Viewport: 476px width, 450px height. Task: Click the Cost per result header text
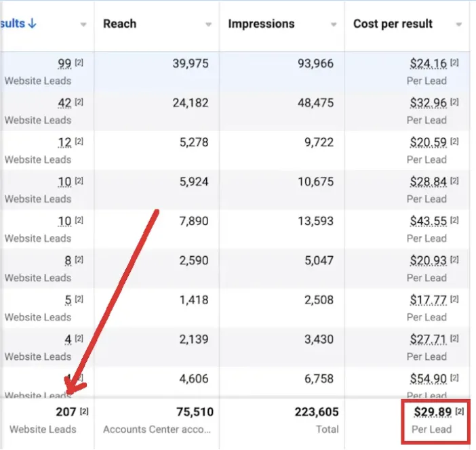click(393, 24)
